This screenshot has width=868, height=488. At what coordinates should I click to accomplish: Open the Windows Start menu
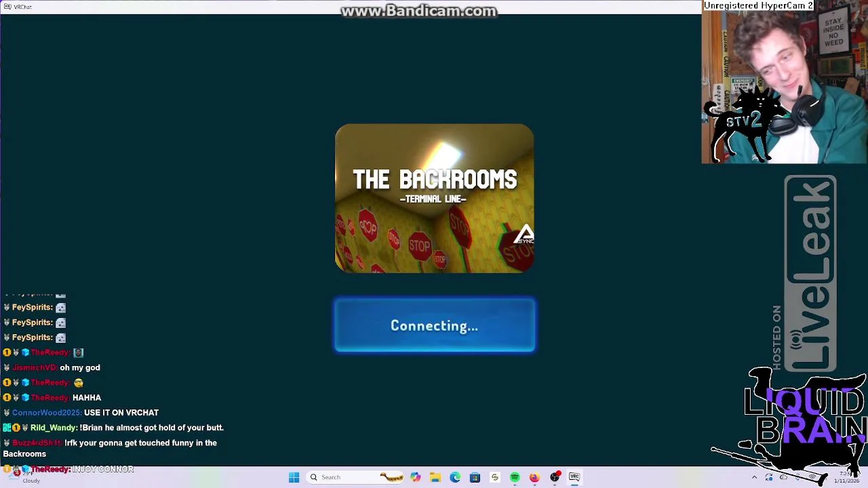294,477
